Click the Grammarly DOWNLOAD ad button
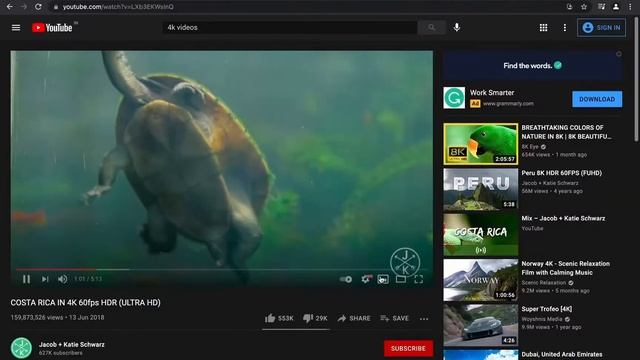The width and height of the screenshot is (640, 360). coord(597,99)
